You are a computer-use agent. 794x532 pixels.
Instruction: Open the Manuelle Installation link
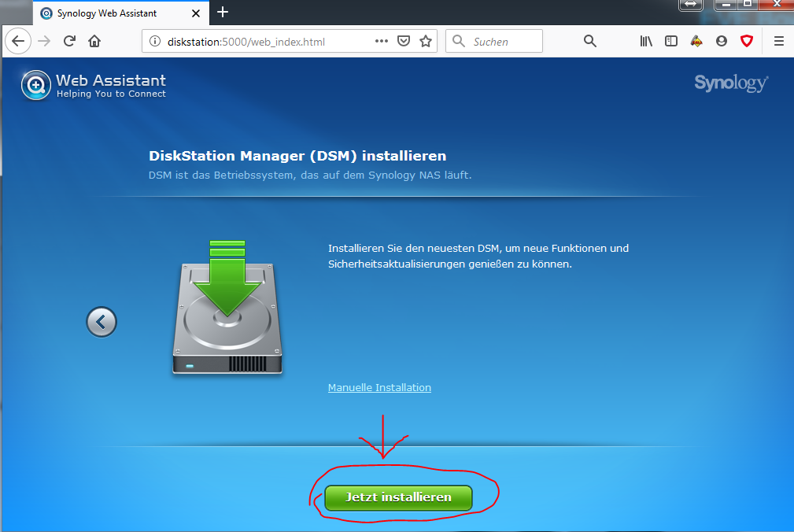[379, 388]
